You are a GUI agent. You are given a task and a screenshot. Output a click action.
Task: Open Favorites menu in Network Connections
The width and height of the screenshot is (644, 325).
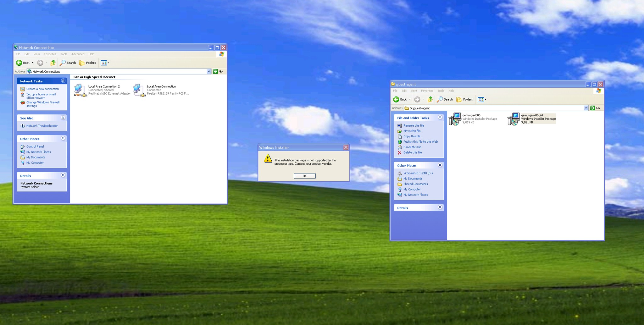pyautogui.click(x=50, y=54)
